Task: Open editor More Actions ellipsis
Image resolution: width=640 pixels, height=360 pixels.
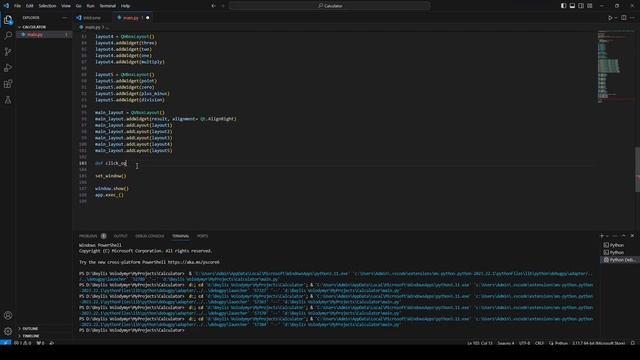Action: point(632,18)
